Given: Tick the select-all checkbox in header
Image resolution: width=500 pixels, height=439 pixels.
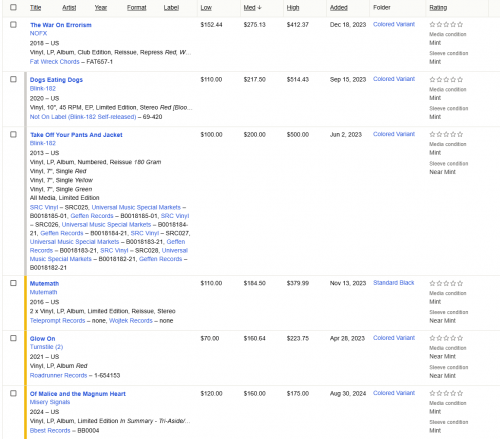Looking at the screenshot, I should coord(13,7).
